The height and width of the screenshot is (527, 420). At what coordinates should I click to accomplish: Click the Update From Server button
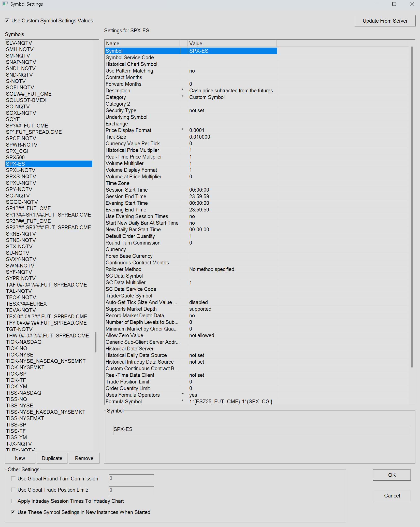[x=385, y=21]
